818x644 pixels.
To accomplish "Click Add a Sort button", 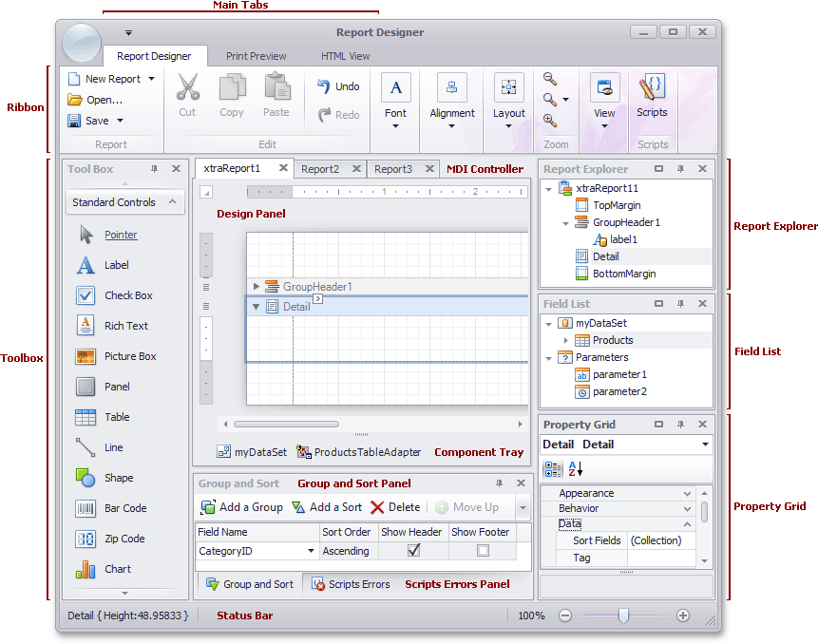I will [x=327, y=507].
